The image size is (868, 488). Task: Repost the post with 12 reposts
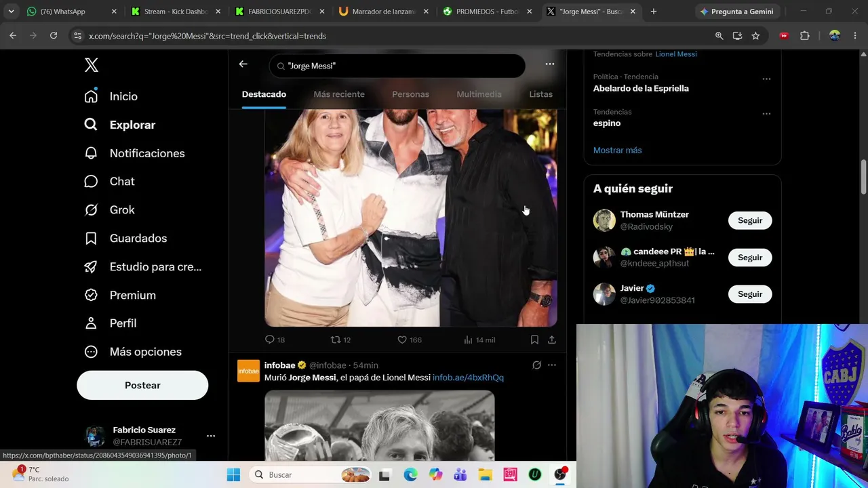click(340, 340)
